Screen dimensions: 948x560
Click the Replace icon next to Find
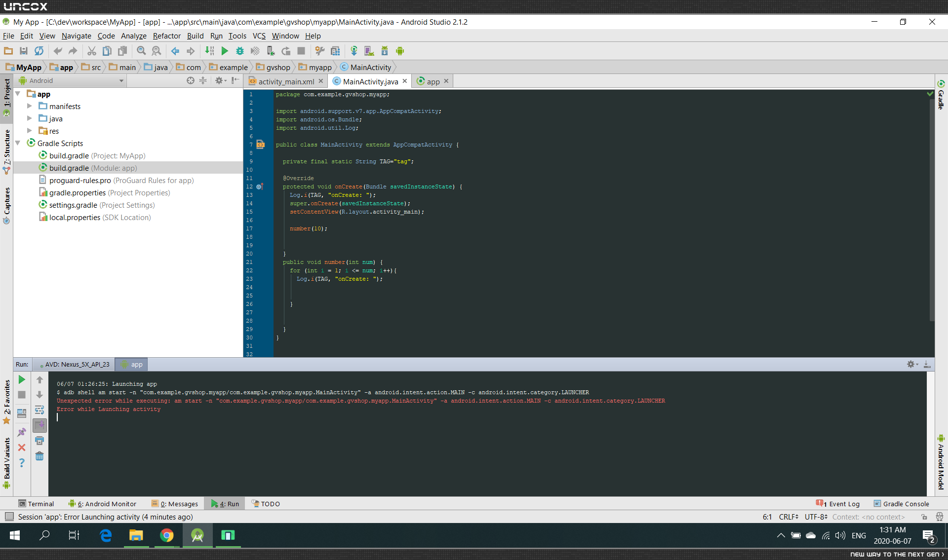pos(157,51)
